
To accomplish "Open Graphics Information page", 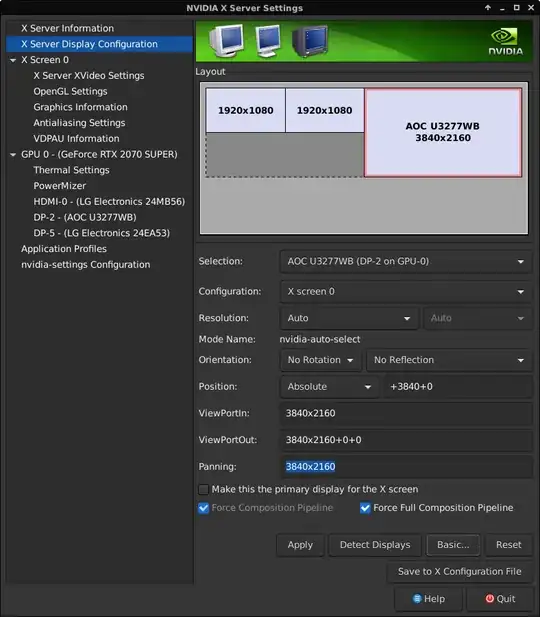I will point(80,107).
